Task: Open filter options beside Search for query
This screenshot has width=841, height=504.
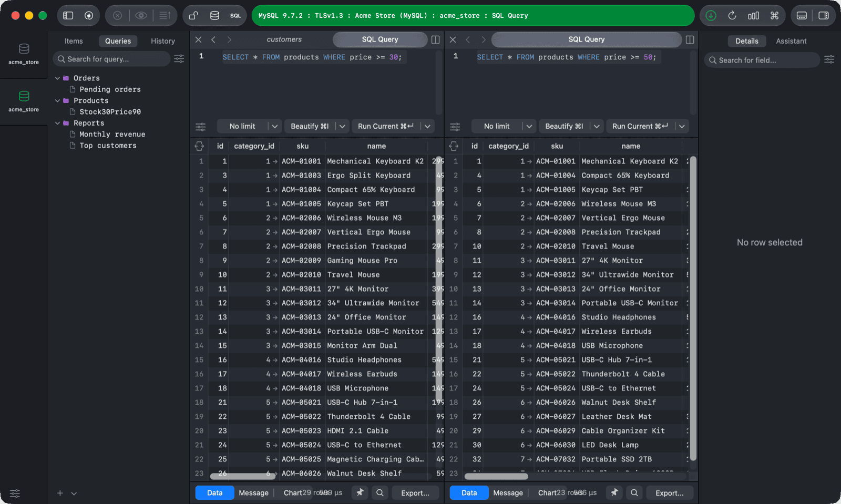Action: tap(179, 59)
